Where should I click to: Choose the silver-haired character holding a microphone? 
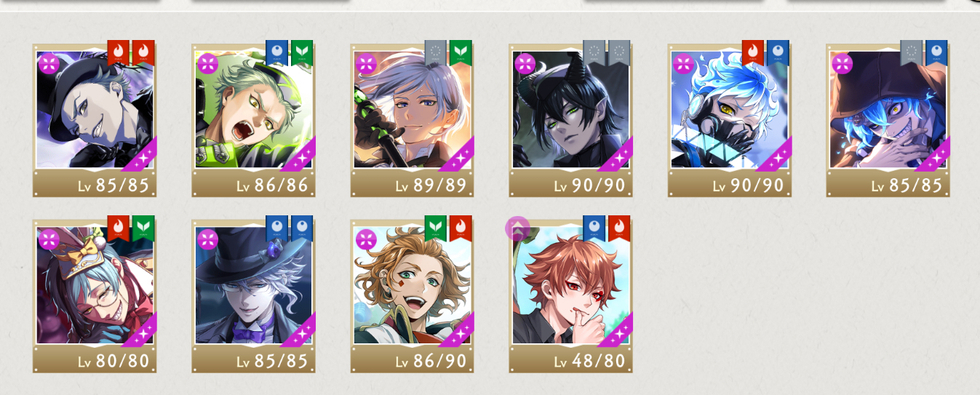[412, 120]
